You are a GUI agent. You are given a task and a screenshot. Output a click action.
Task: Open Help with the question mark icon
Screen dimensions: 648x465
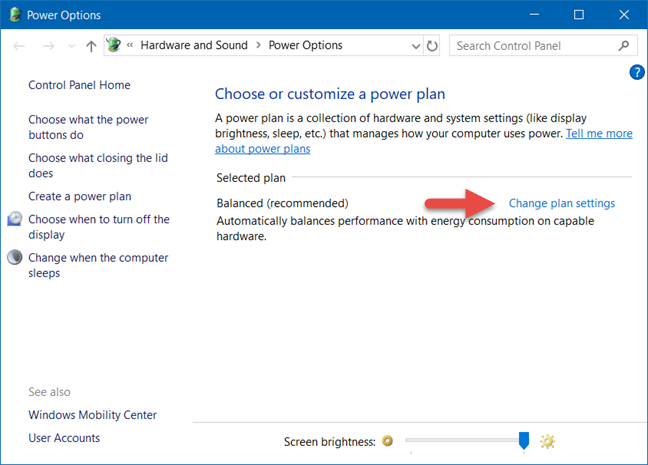point(637,72)
